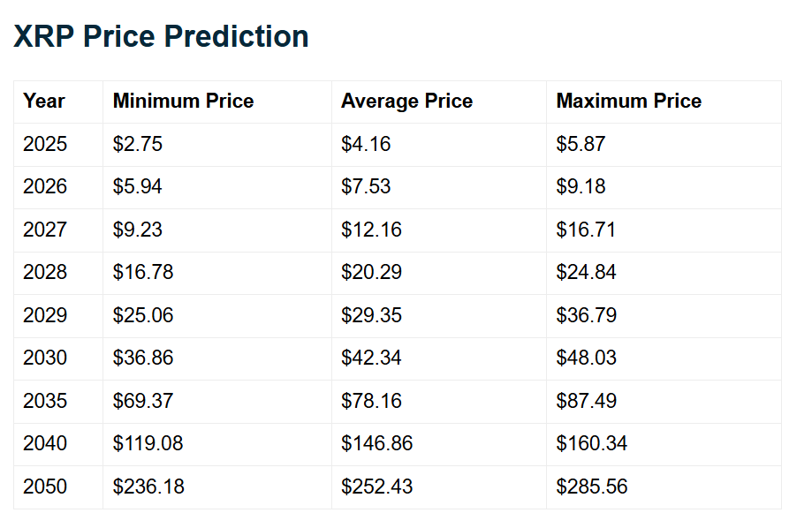Select the 2028 minimum price $16.78
The image size is (812, 528).
tap(143, 273)
